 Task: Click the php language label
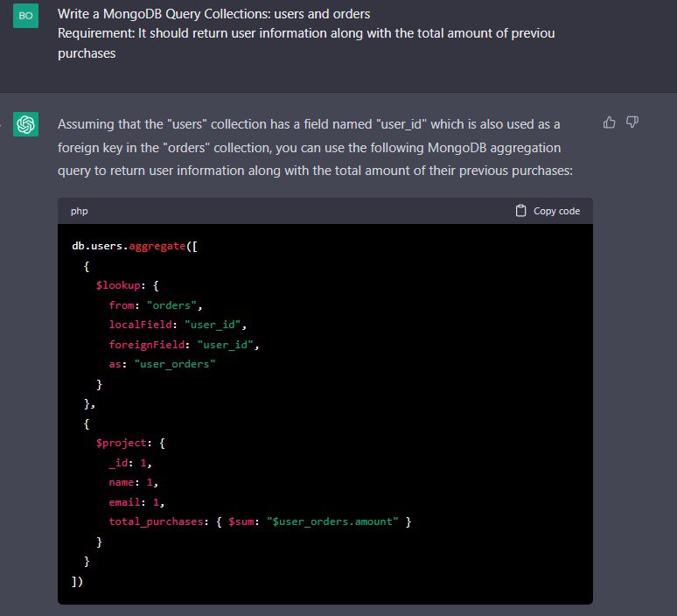tap(80, 211)
